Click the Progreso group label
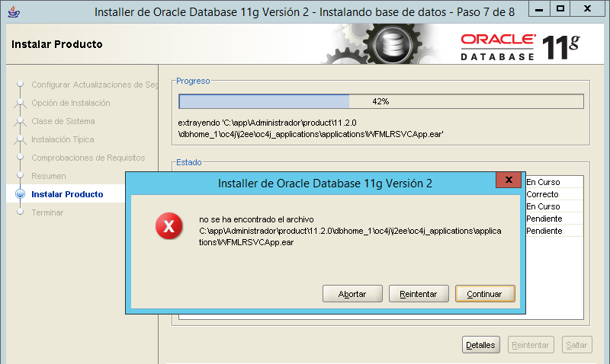 [x=193, y=81]
